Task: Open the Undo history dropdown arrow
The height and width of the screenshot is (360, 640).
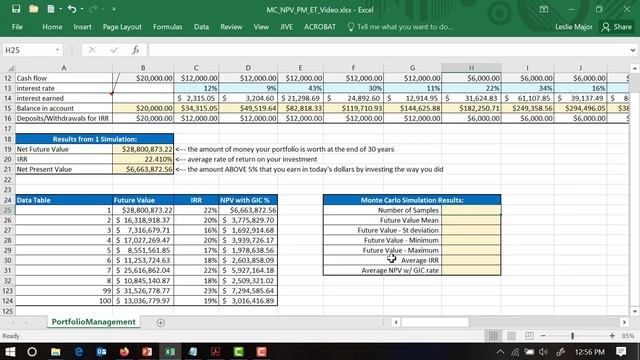Action: click(x=82, y=9)
